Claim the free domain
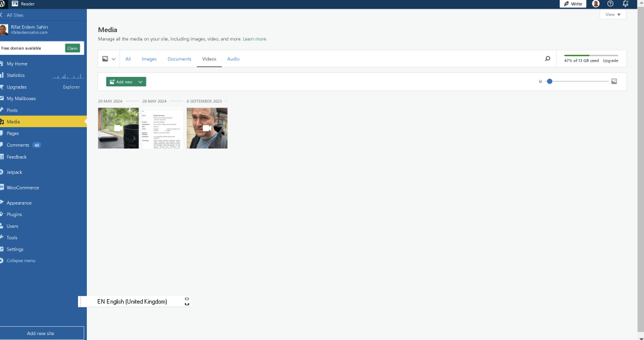The height and width of the screenshot is (340, 644). [x=72, y=48]
